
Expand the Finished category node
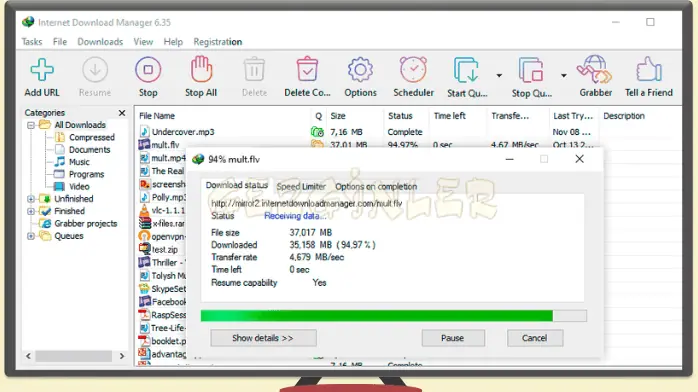pyautogui.click(x=31, y=211)
